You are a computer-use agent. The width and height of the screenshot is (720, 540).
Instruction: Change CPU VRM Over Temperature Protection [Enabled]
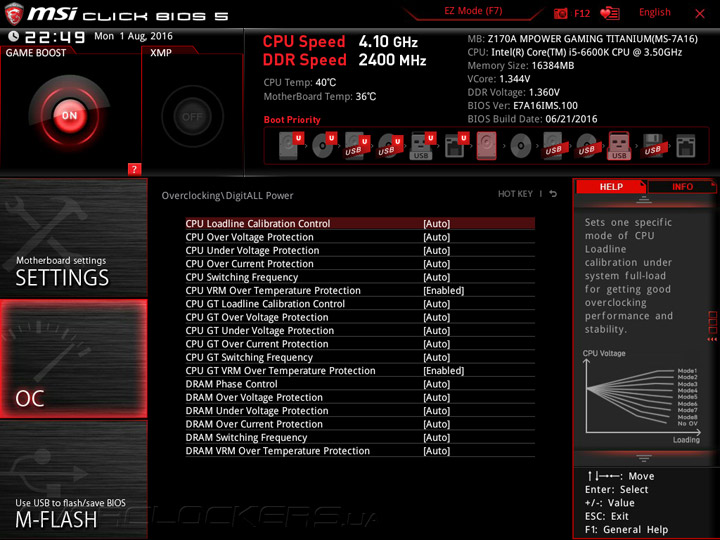pos(444,290)
